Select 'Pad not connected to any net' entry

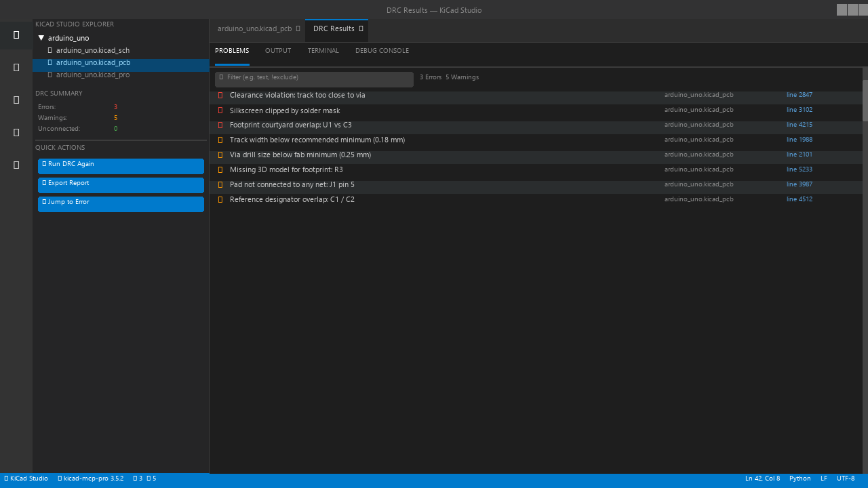pos(292,185)
